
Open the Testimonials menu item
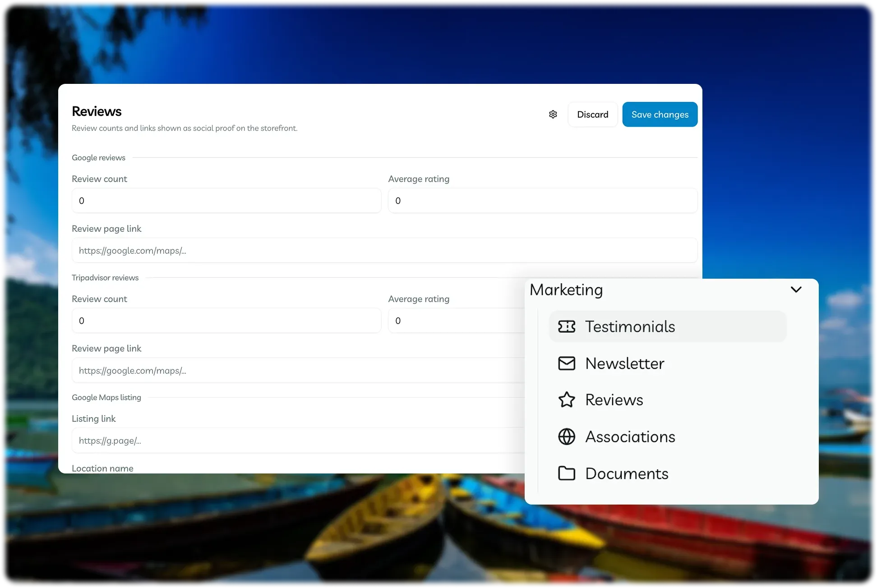pos(668,326)
